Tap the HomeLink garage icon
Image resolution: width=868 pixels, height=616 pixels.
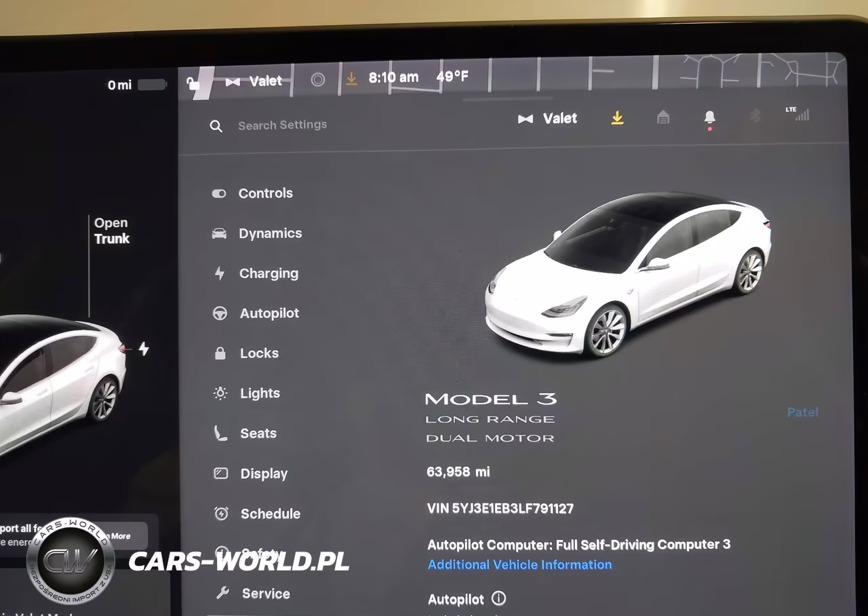coord(663,118)
